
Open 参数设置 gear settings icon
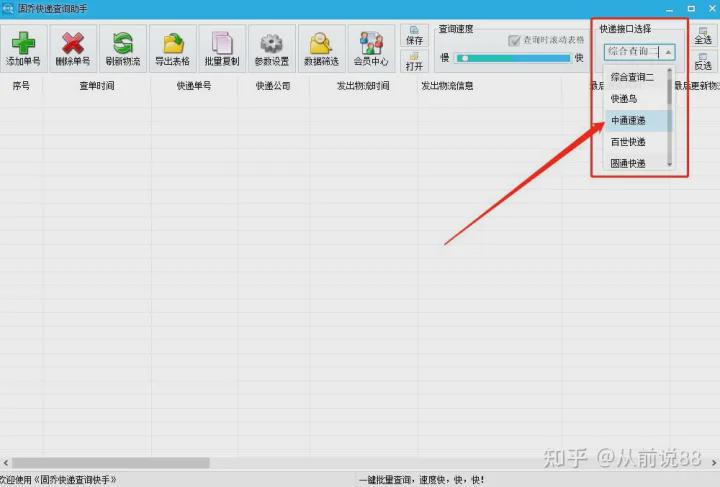click(272, 48)
